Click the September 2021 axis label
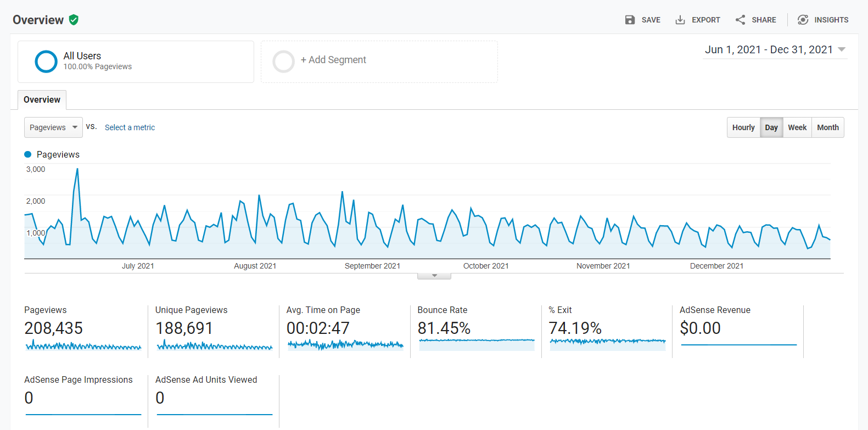The width and height of the screenshot is (868, 430). (373, 266)
